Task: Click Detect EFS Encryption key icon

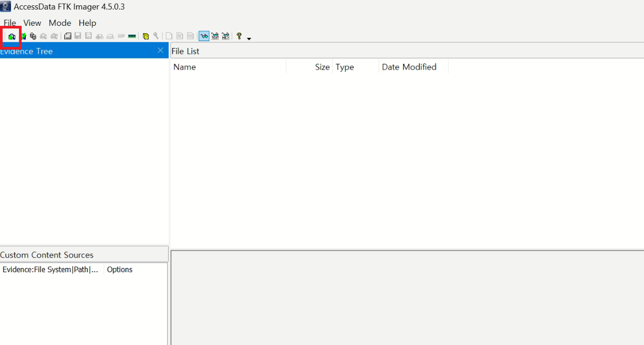Action: 155,36
